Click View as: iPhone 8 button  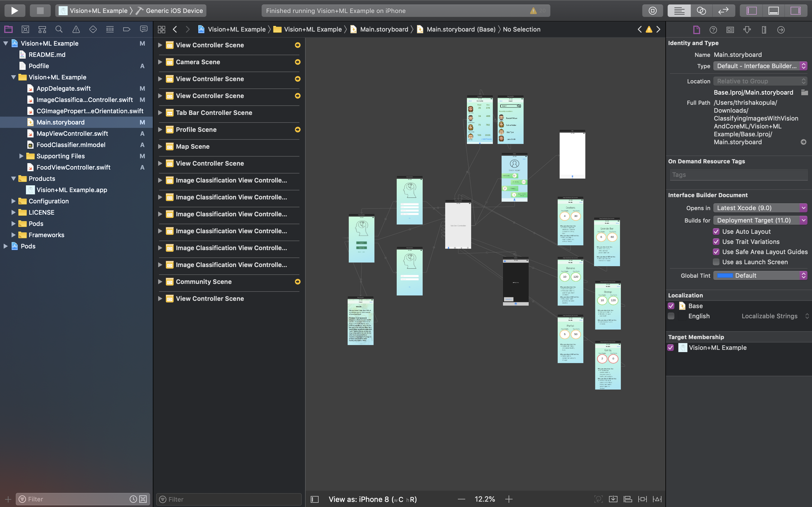click(x=372, y=499)
